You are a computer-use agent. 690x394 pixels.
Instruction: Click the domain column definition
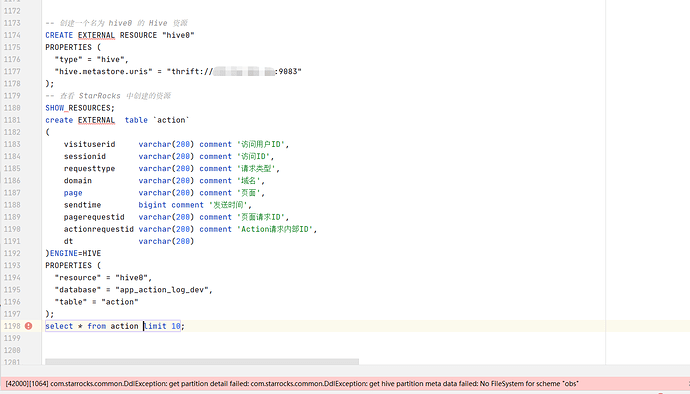coord(164,180)
